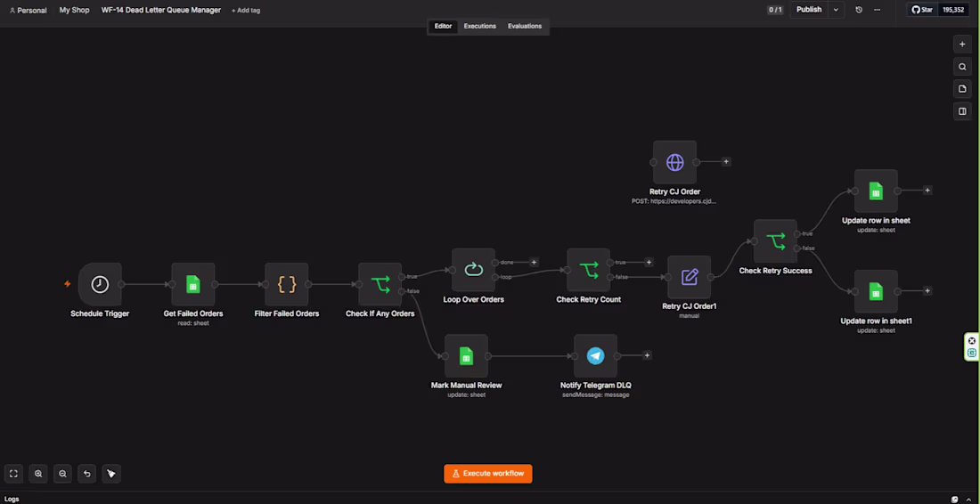
Task: Select the Update row in sheet1 node
Action: pyautogui.click(x=877, y=291)
